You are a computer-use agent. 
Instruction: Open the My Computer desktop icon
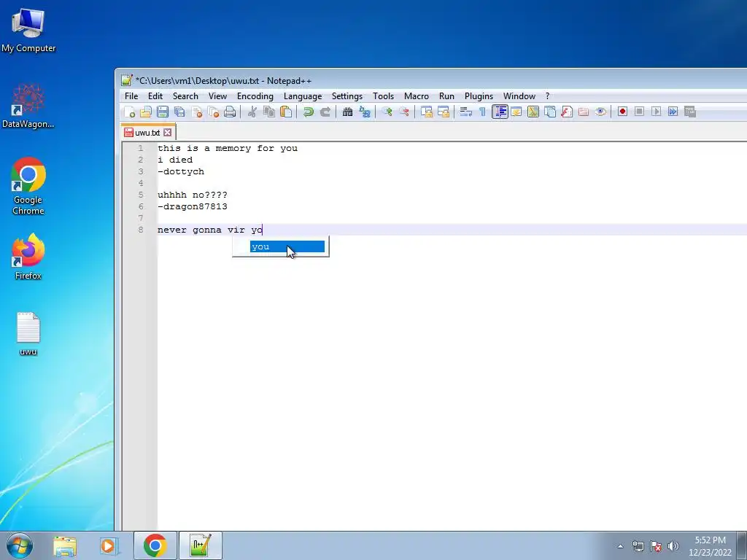28,29
